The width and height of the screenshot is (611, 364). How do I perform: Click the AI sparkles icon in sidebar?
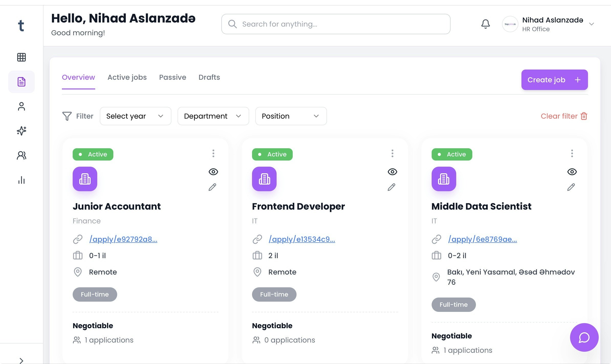(21, 131)
